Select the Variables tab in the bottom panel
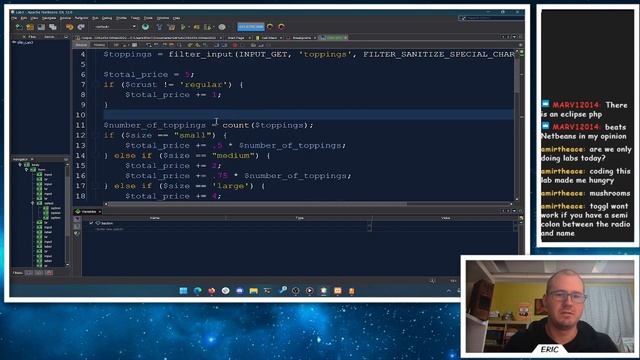The width and height of the screenshot is (640, 360). click(88, 211)
